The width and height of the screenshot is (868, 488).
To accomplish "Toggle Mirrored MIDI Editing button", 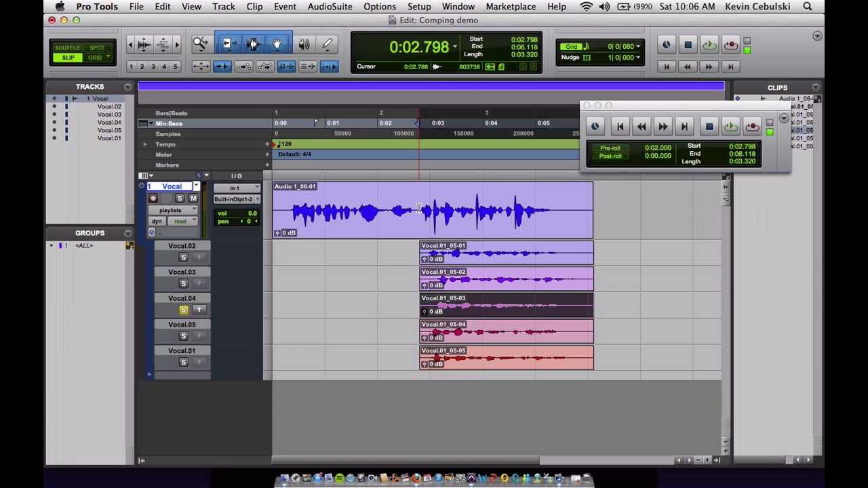I will tap(243, 66).
